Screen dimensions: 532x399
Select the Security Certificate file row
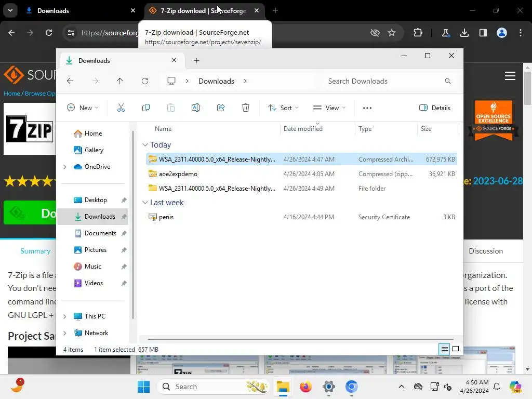(302, 217)
